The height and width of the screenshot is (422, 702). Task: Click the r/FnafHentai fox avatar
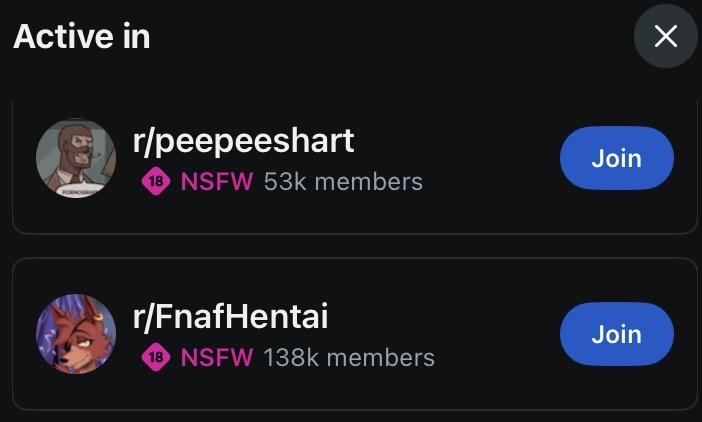[76, 334]
